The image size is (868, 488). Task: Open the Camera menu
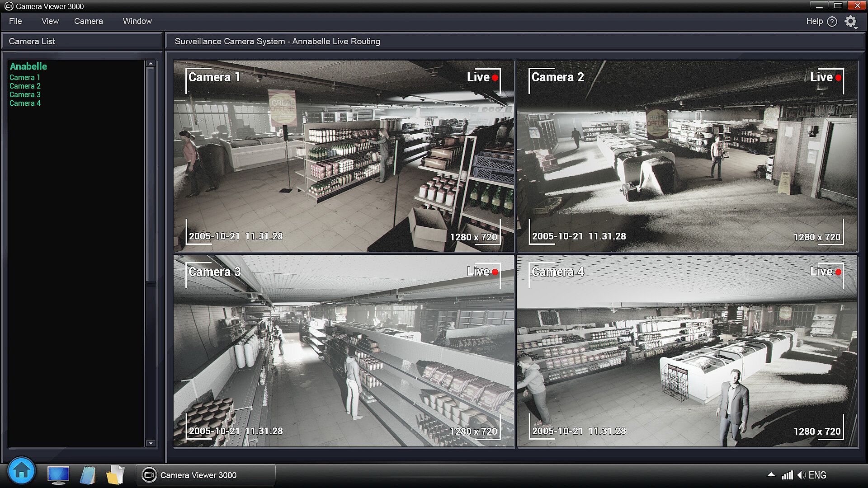tap(88, 21)
